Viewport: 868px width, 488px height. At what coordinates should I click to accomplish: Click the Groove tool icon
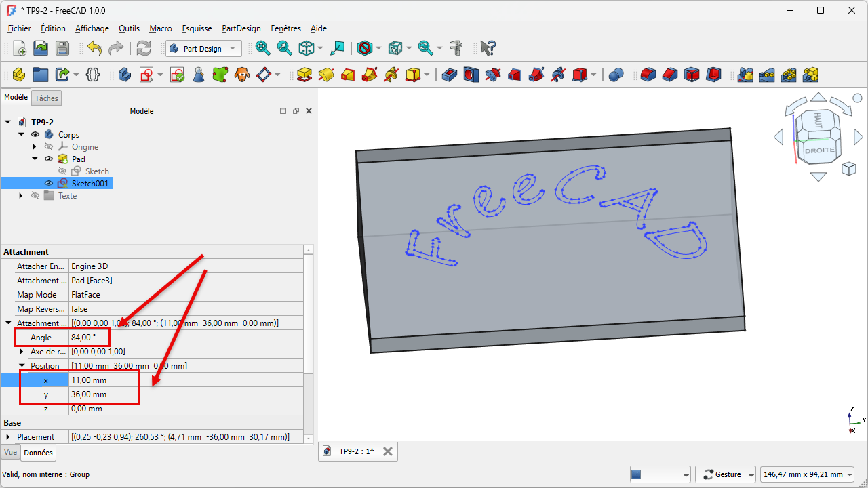point(493,75)
